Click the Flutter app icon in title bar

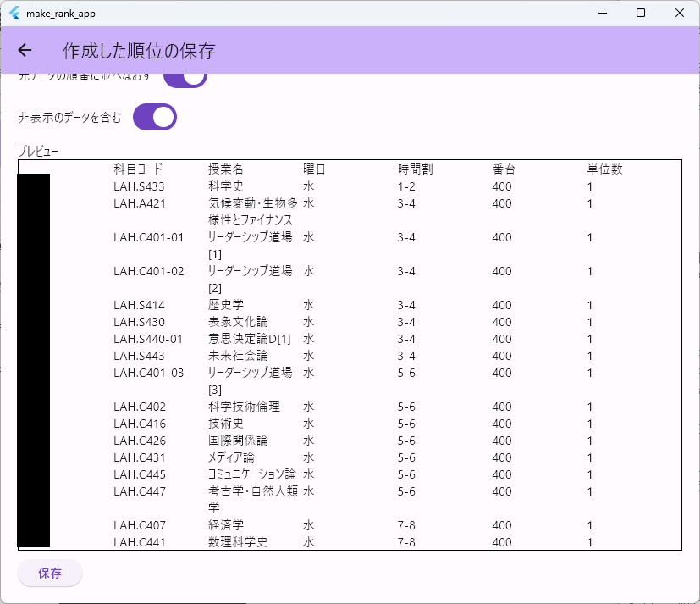tap(14, 13)
